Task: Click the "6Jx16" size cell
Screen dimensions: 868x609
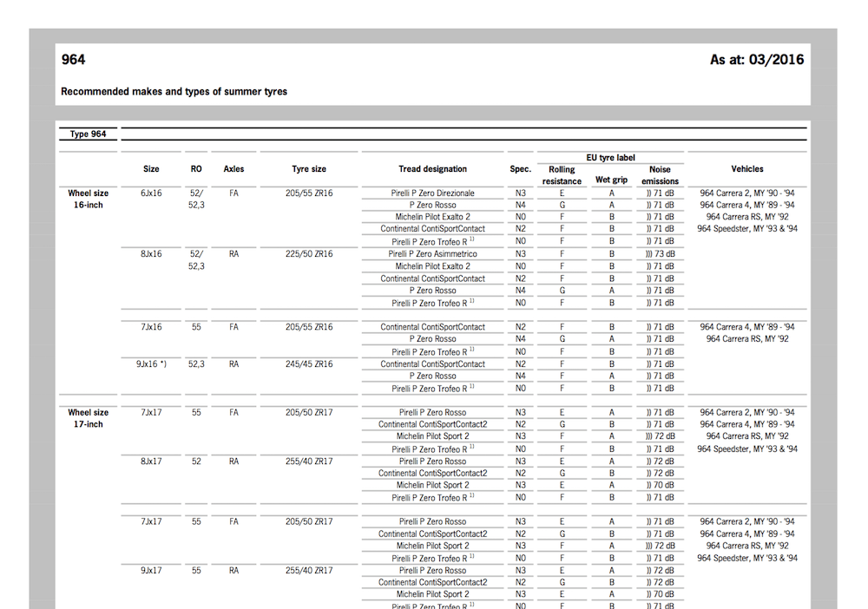Action: [151, 193]
